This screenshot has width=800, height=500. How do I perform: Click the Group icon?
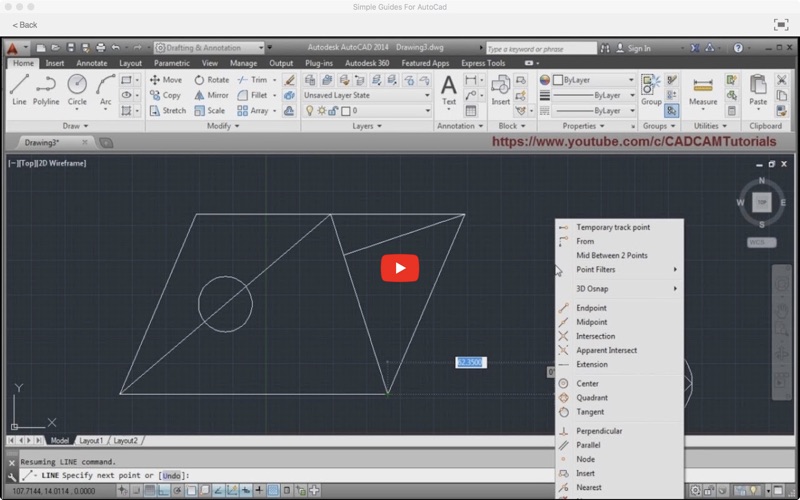(x=651, y=90)
